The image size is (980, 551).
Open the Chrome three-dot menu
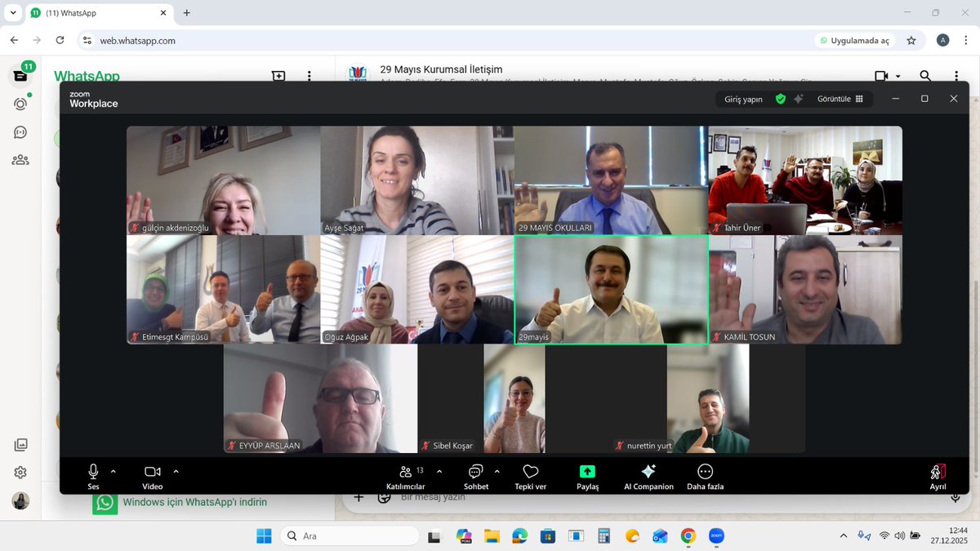[965, 40]
